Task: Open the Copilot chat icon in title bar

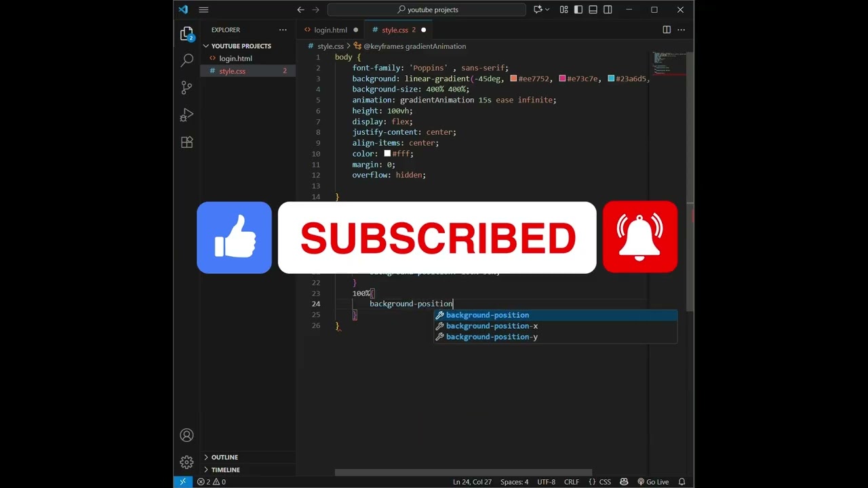Action: click(x=538, y=9)
